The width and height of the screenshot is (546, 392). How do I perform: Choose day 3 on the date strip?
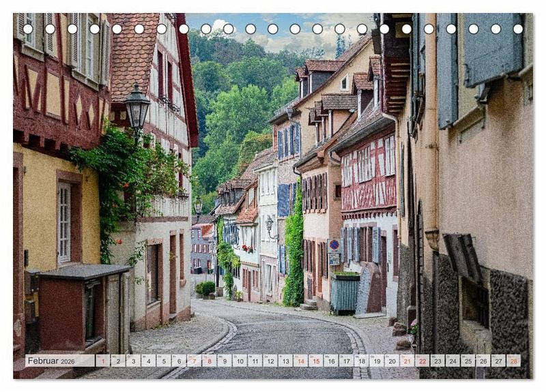coord(133,361)
